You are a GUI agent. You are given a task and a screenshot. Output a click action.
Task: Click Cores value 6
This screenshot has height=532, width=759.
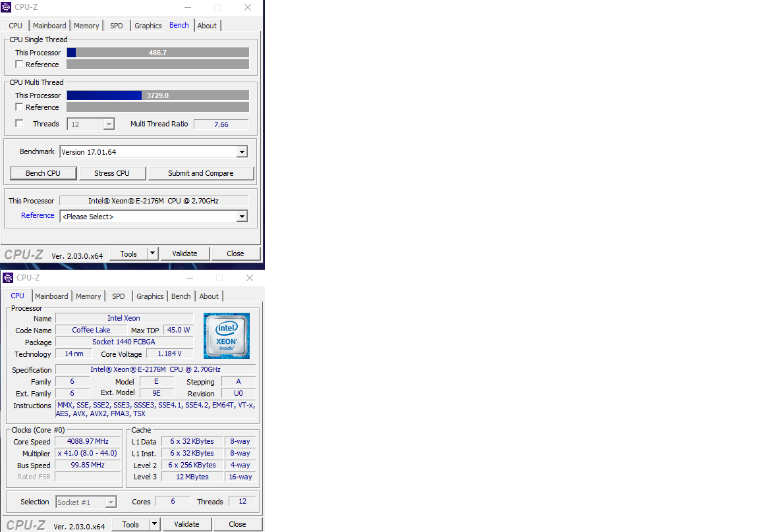click(x=173, y=502)
